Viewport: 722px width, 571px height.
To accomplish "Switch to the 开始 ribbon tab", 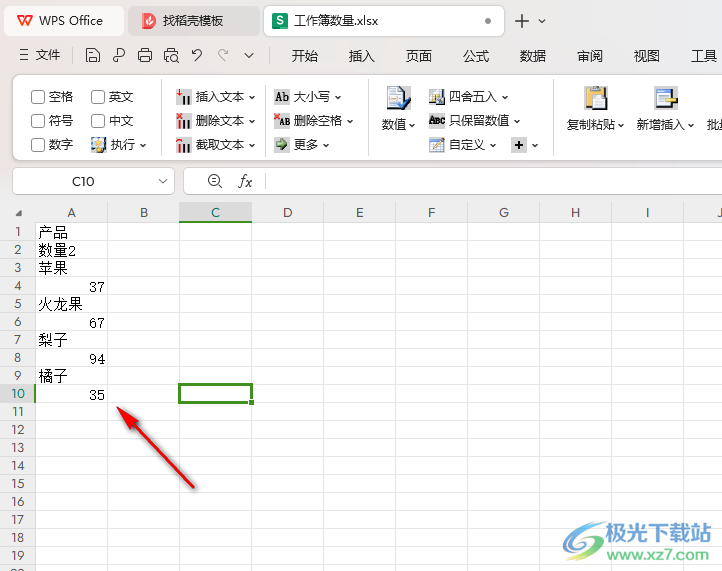I will (x=304, y=56).
